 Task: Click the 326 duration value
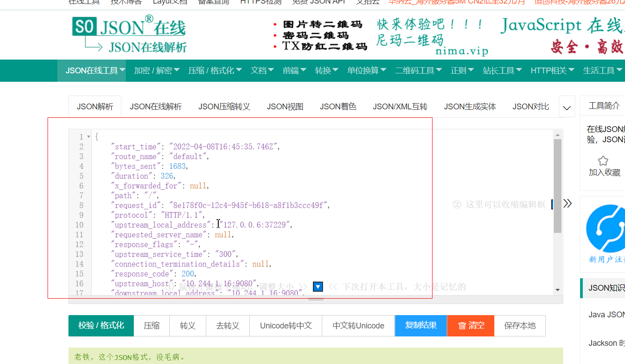tap(167, 176)
